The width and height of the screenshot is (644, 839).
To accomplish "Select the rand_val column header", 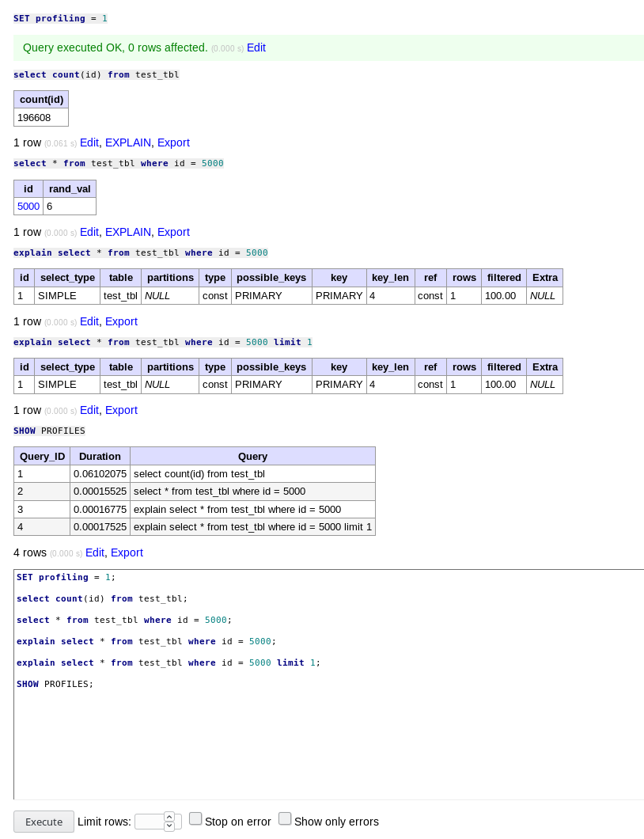I will pos(70,188).
